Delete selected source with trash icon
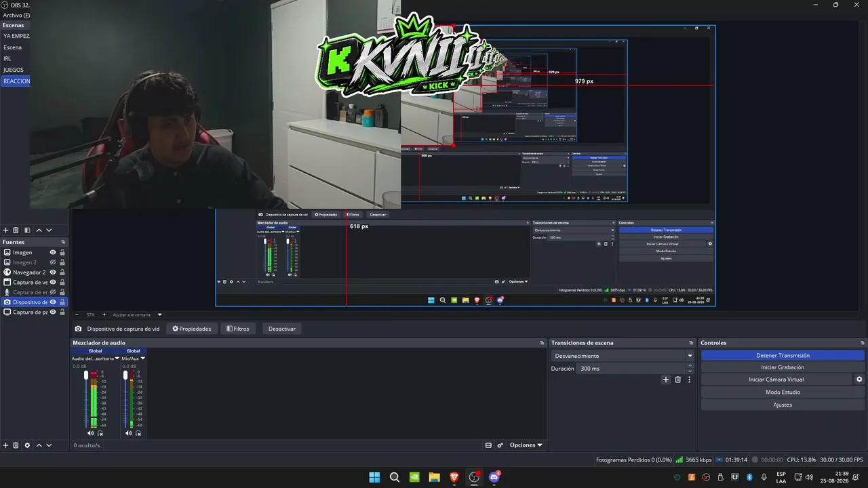The height and width of the screenshot is (488, 868). 16,445
